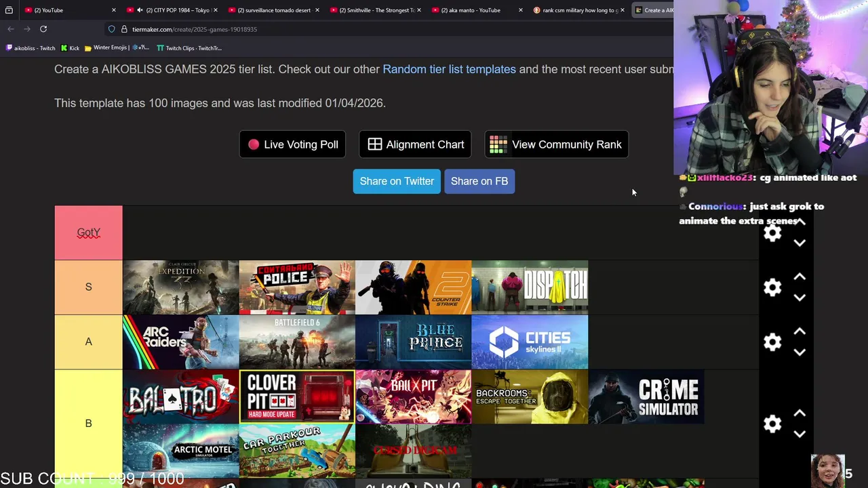The image size is (868, 488).
Task: Open the Twitch Clips bookmark
Action: click(189, 48)
